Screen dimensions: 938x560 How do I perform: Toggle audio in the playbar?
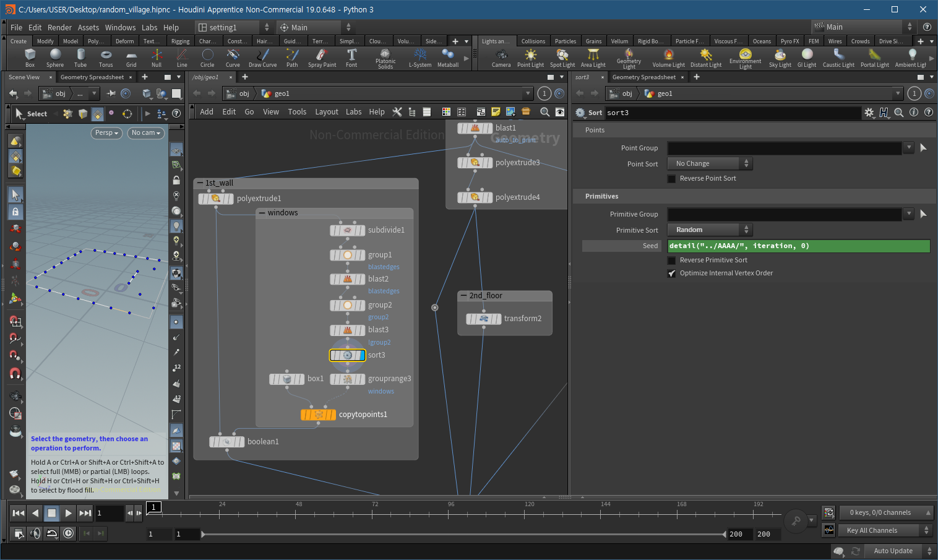pyautogui.click(x=35, y=533)
